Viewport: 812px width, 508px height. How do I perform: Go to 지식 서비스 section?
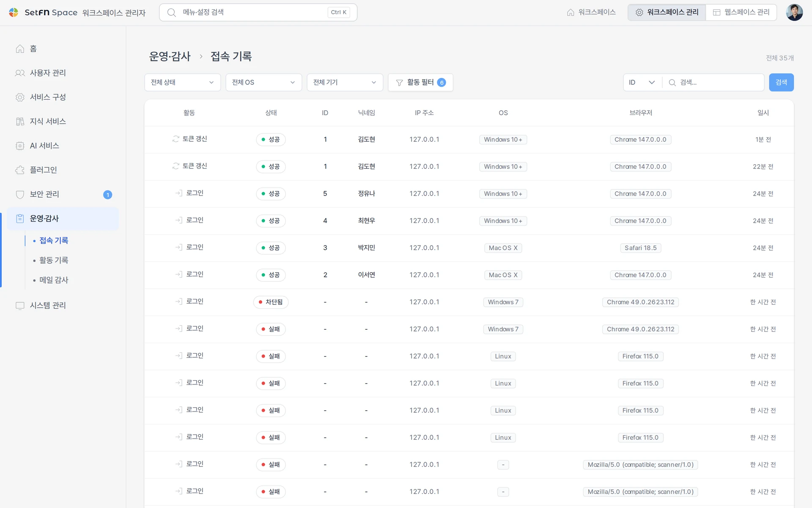pos(63,121)
